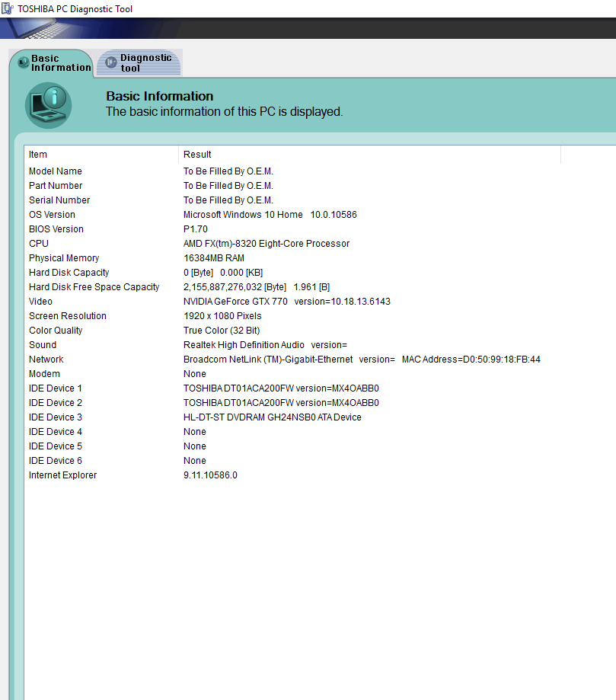Click the TOSHIBA PC Diagnostic Tool title icon
Screen dimensions: 616x700
8,8
